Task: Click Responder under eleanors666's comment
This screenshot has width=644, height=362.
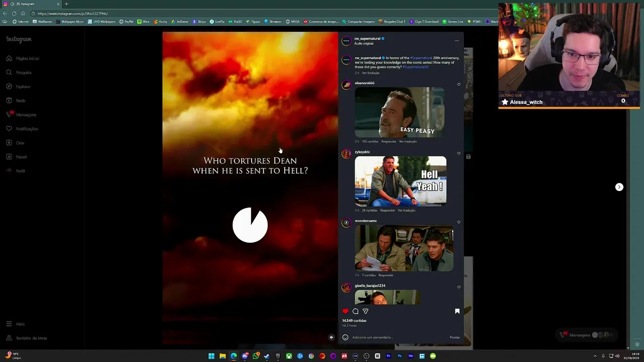Action: (388, 141)
